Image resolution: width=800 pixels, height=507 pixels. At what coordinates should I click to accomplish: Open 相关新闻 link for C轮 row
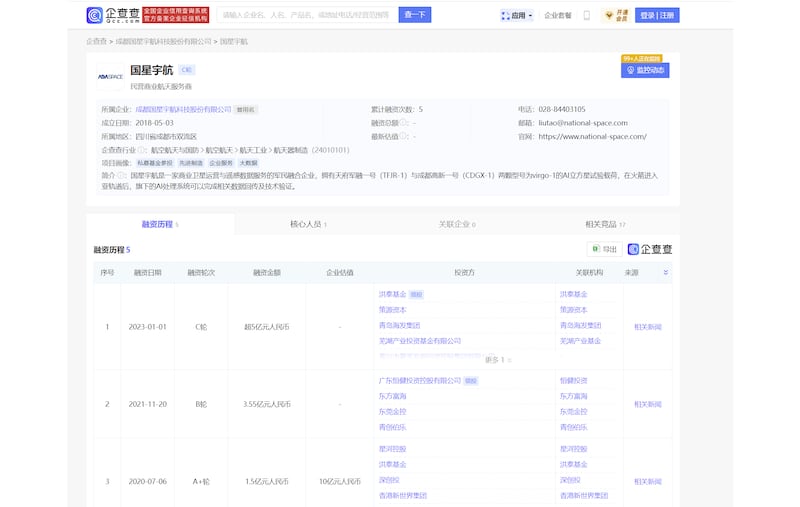click(x=647, y=327)
